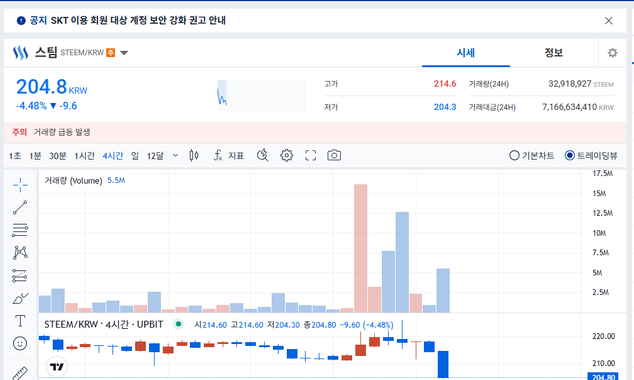Open the horizontal lines Fibonacci tool
Screen dimensions: 634x380
[x=20, y=230]
